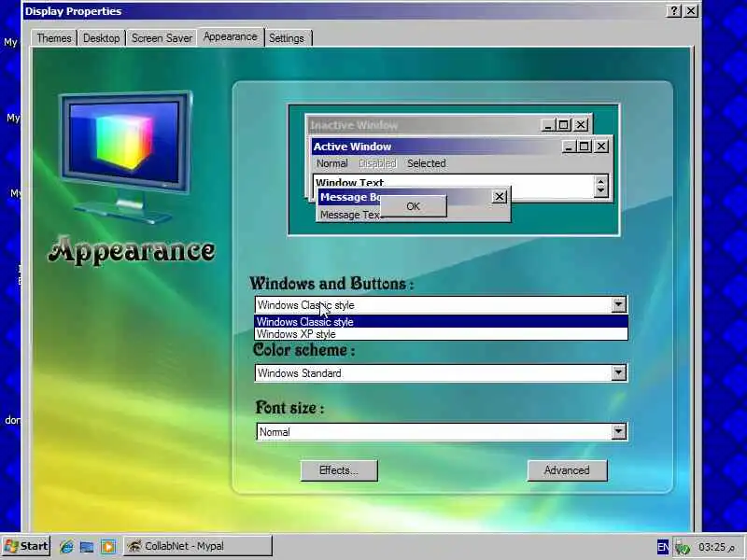Screen dimensions: 747x560
Task: Choose Windows Classic style from dropdown list
Action: [x=441, y=322]
